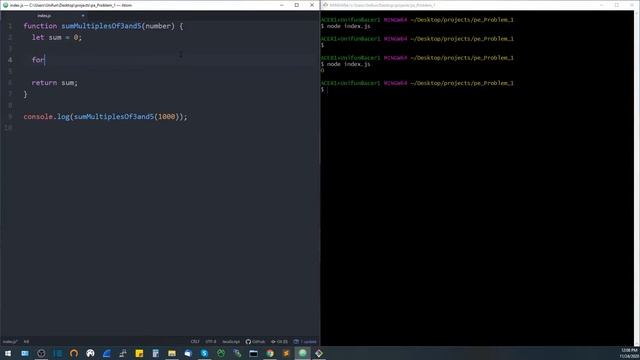Change UTF-8 encoding in status bar
This screenshot has width=640, height=360.
pos(211,342)
